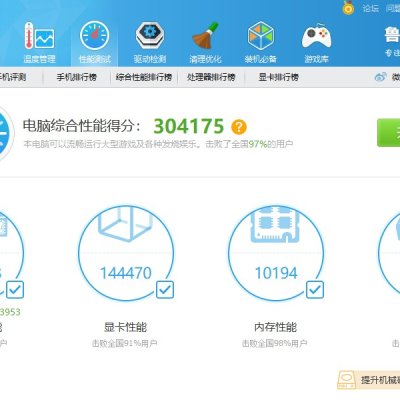Click the green 97% value in the description
Screen dimensions: 400x400
258,144
